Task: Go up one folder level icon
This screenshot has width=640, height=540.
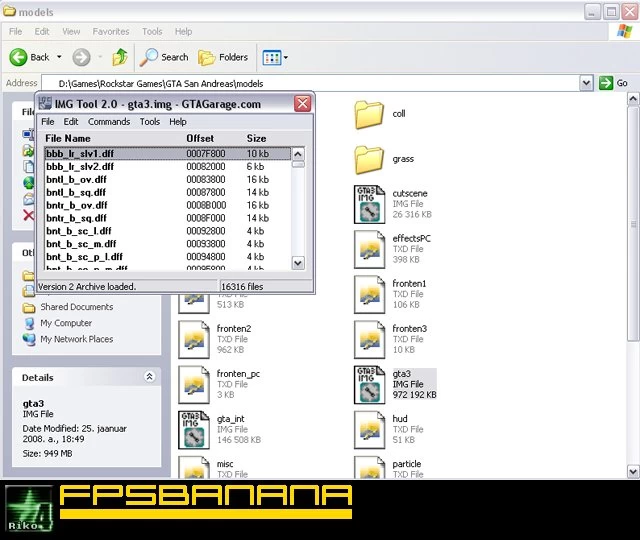Action: coord(120,57)
